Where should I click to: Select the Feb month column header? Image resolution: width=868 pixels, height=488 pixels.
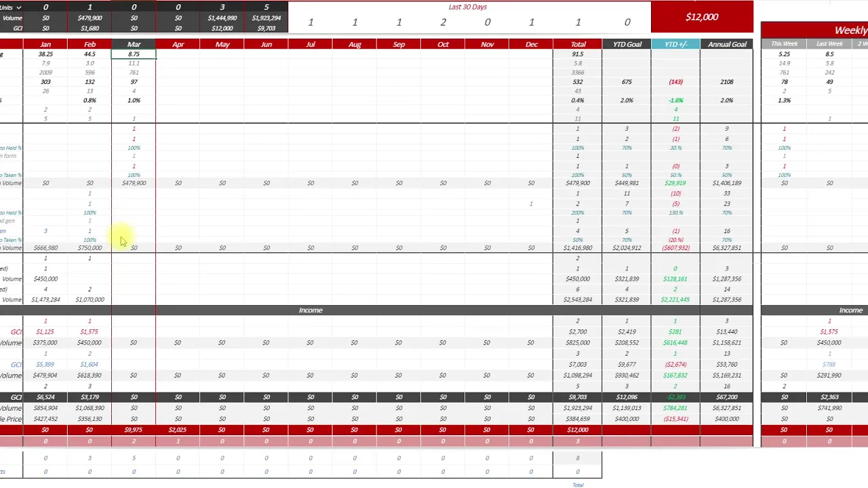pos(90,45)
